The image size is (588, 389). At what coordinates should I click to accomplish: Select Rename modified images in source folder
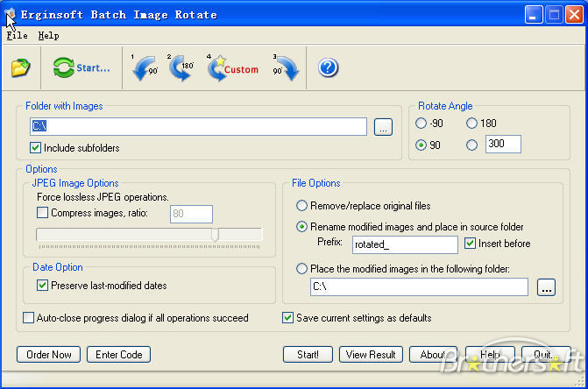(409, 227)
